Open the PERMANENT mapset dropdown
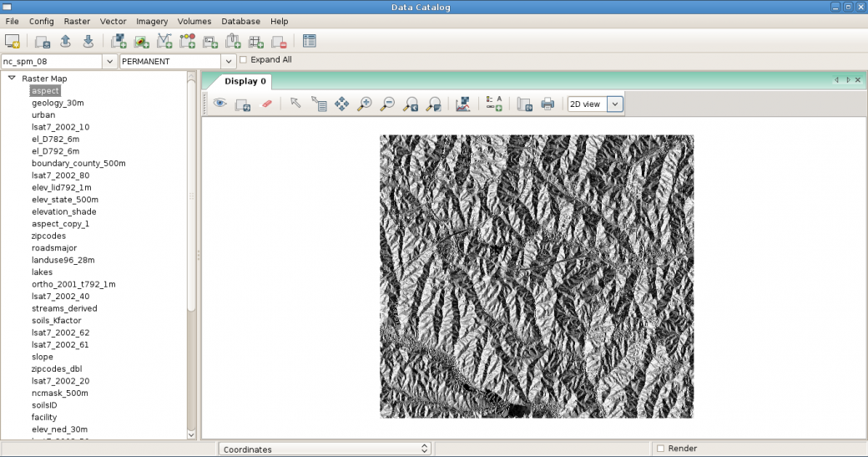Image resolution: width=868 pixels, height=457 pixels. pyautogui.click(x=229, y=62)
